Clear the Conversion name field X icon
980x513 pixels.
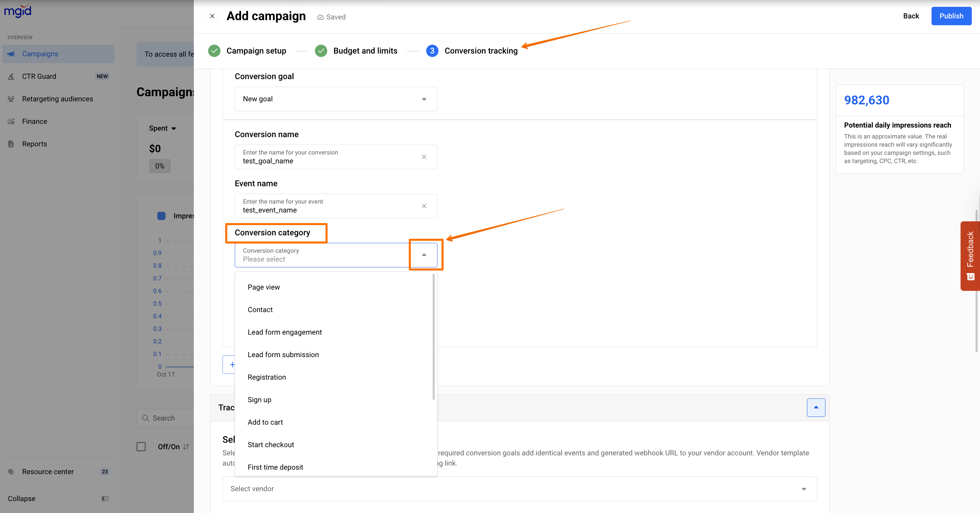[424, 157]
